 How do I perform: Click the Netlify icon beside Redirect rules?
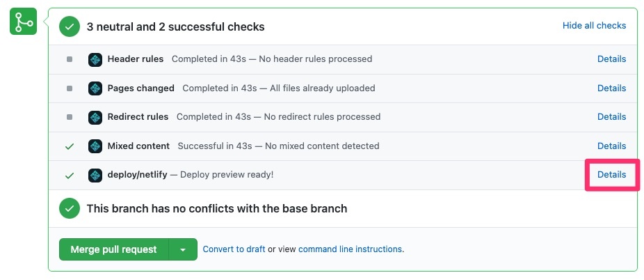[x=95, y=117]
